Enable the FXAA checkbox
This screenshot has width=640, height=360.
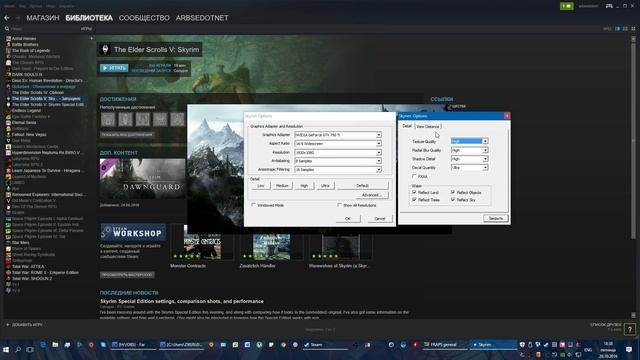coord(414,177)
